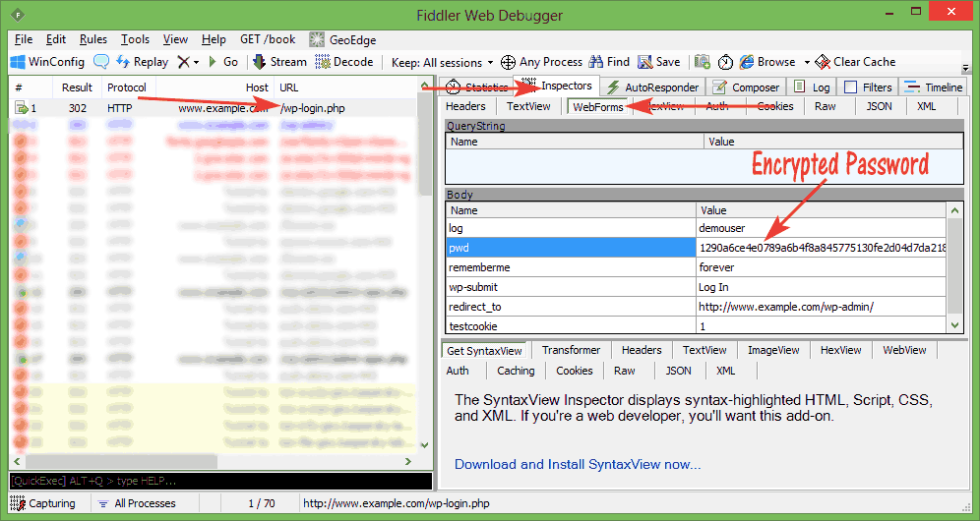Click GET /book menu item

point(268,39)
